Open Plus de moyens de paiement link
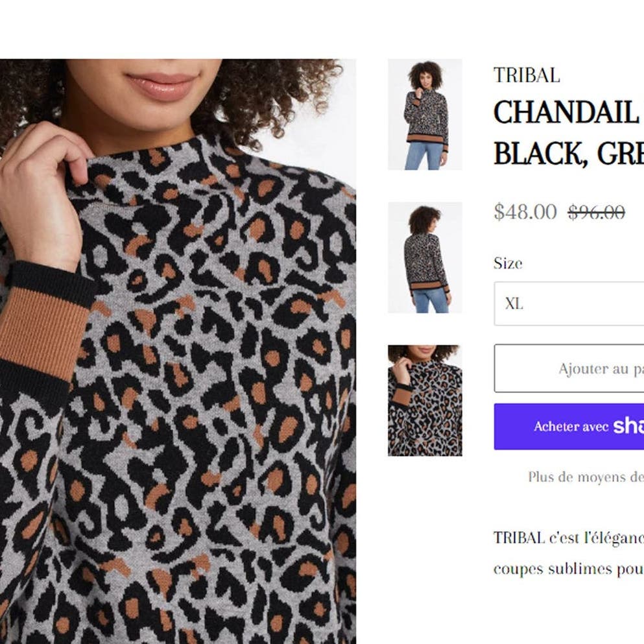Screen dimensions: 644x644 click(586, 477)
